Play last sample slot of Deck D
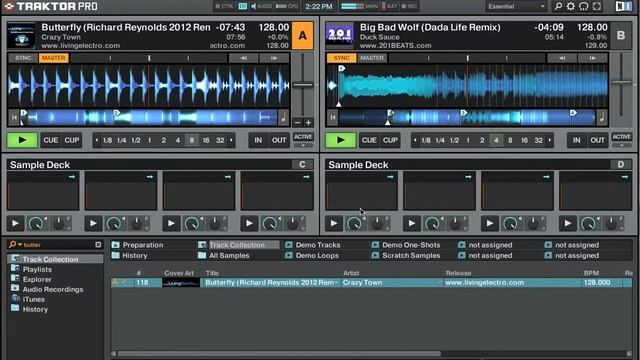 point(568,223)
